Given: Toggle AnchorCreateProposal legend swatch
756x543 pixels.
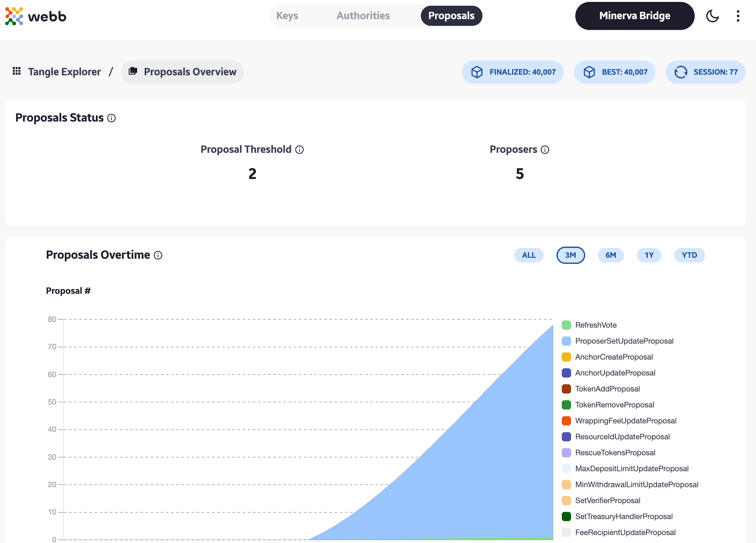Looking at the screenshot, I should click(x=566, y=357).
